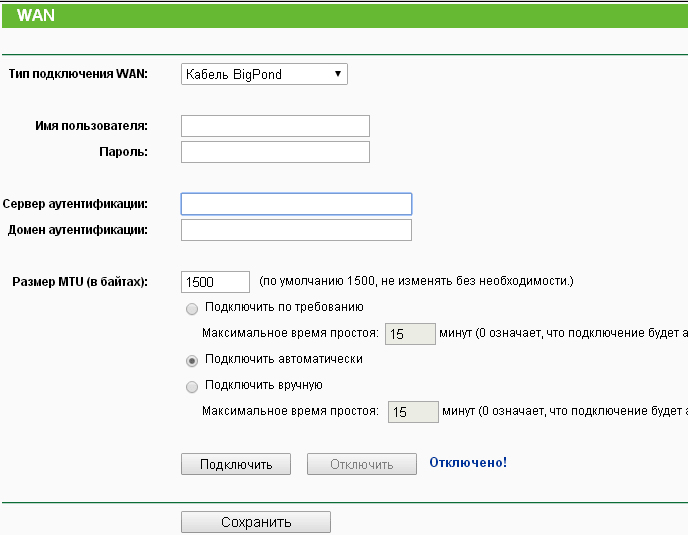This screenshot has width=688, height=535.
Task: Focus the MTU size field showing 1500
Action: point(215,282)
